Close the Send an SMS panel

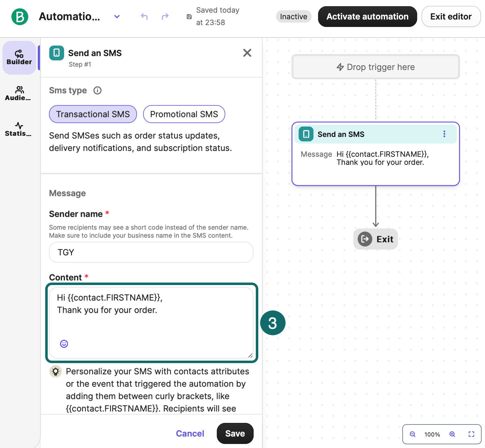(x=247, y=53)
